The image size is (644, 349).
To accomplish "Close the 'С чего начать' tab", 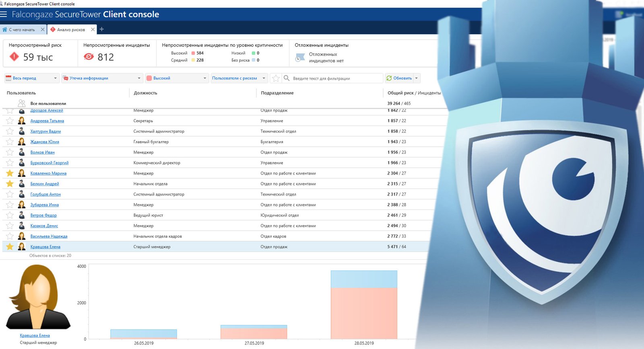I will [x=43, y=29].
